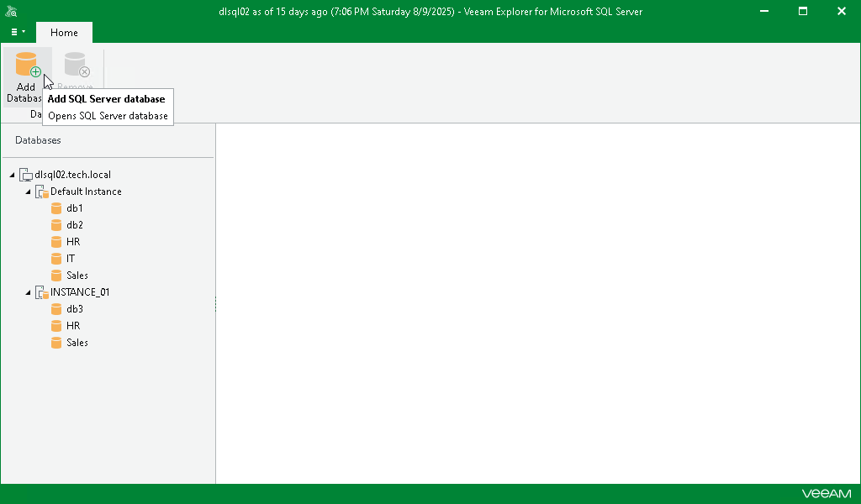This screenshot has width=861, height=504.
Task: Click the db3 database icon under INSTANCE_01
Action: pos(55,308)
